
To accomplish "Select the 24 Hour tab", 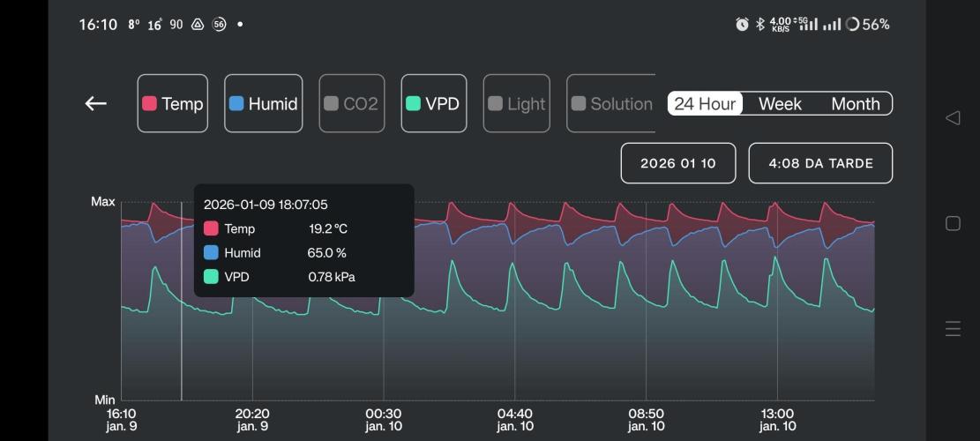I will 705,104.
